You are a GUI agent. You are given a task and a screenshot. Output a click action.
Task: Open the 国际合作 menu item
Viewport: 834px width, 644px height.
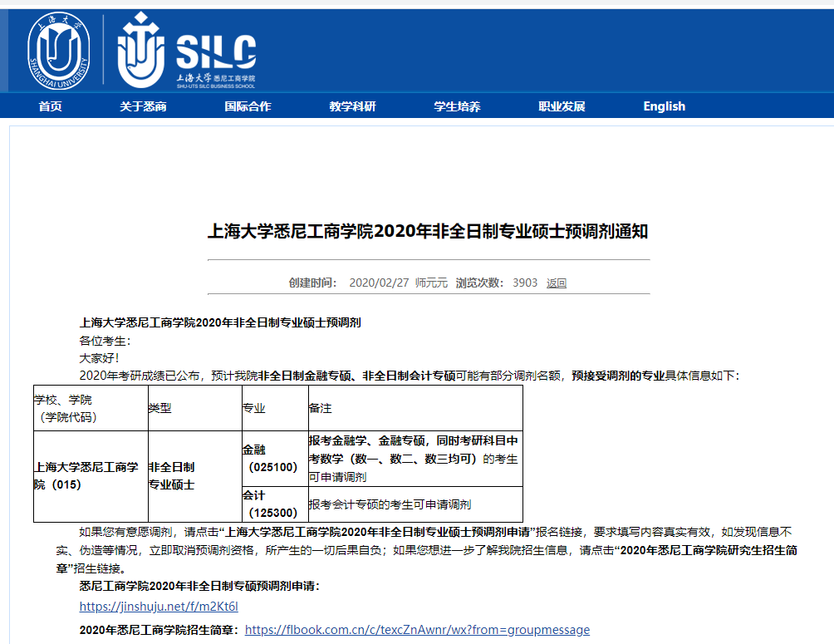(248, 106)
